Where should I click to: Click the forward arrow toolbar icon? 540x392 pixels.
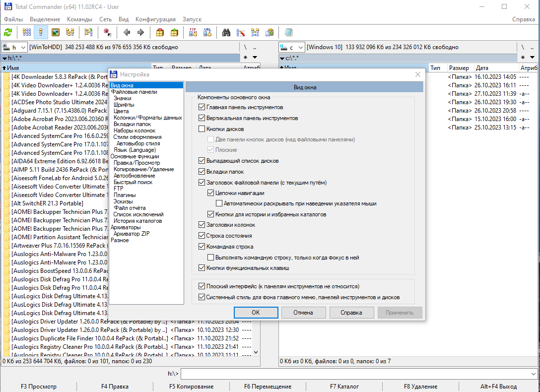[x=140, y=32]
